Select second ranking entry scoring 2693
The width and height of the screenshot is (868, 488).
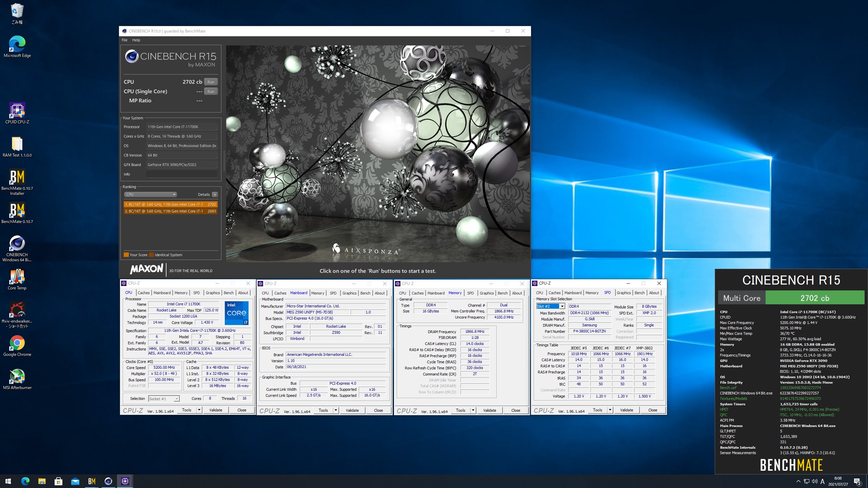tap(170, 211)
